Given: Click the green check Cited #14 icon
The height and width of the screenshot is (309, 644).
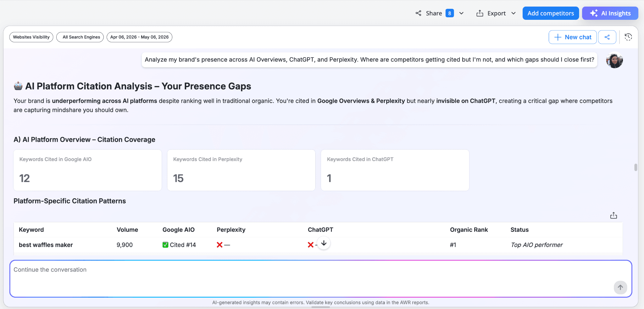Looking at the screenshot, I should point(165,245).
